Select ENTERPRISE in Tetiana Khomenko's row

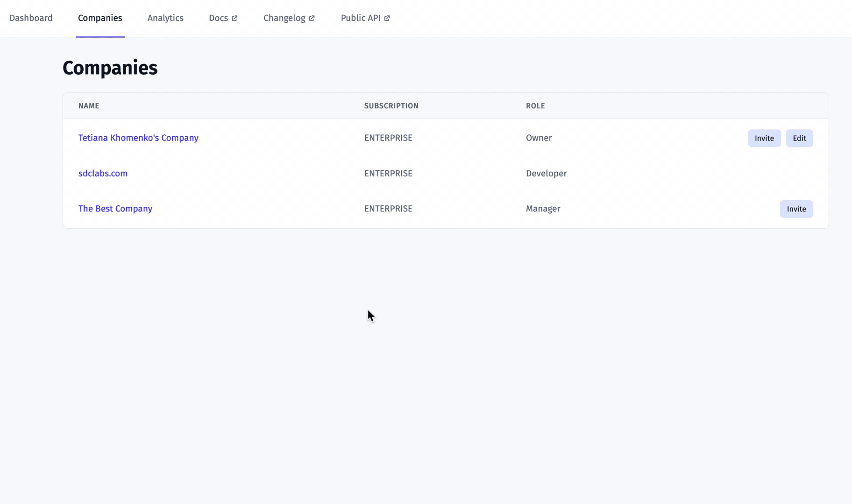coord(388,138)
